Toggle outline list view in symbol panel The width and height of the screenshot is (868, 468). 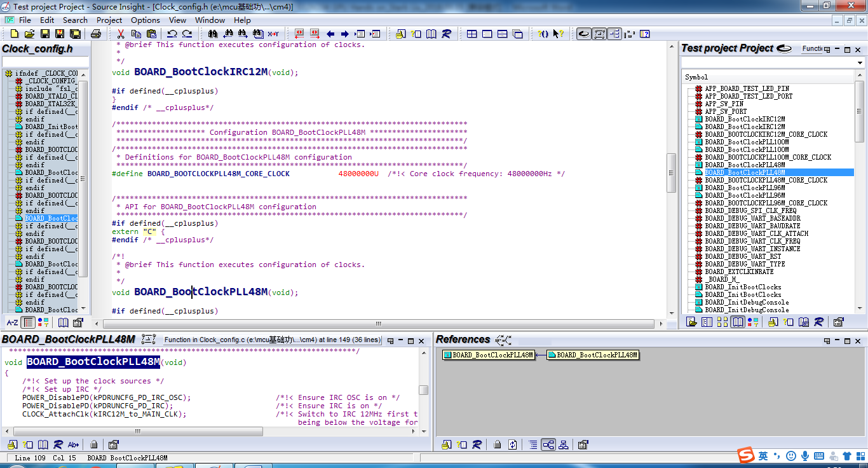pyautogui.click(x=28, y=322)
